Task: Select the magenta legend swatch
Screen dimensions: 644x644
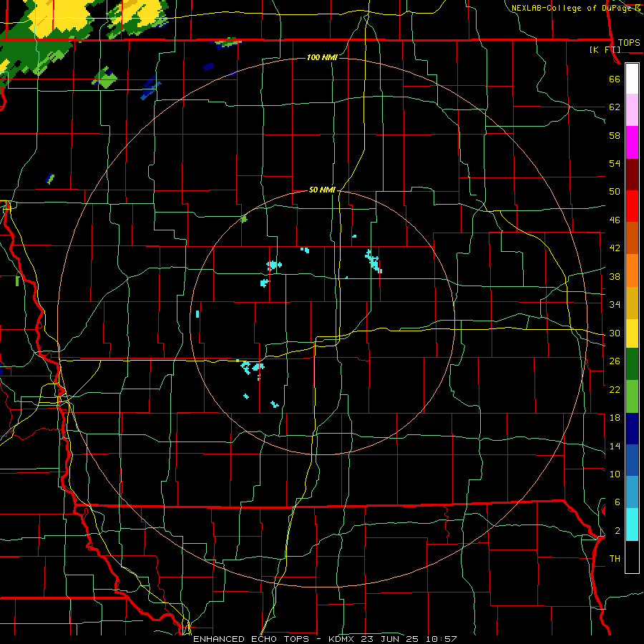Action: click(x=632, y=142)
